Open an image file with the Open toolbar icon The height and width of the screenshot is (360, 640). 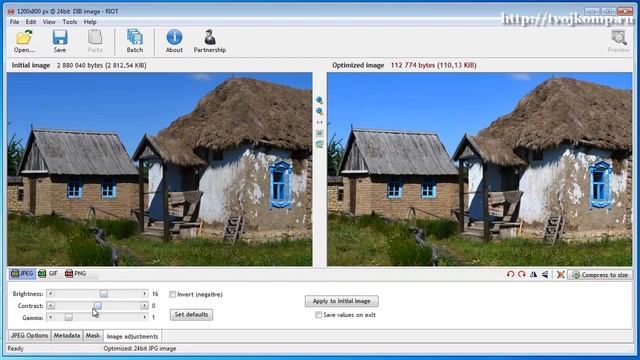[24, 41]
